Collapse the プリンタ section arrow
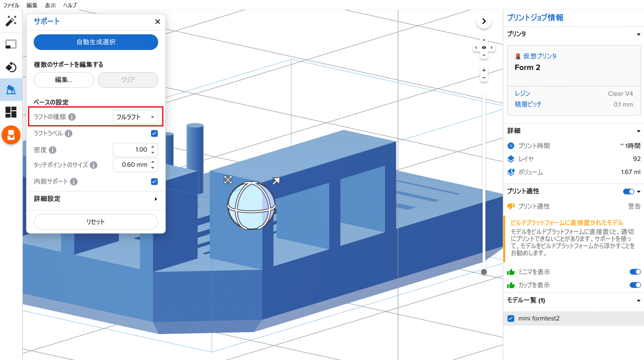This screenshot has height=360, width=644. 638,34
